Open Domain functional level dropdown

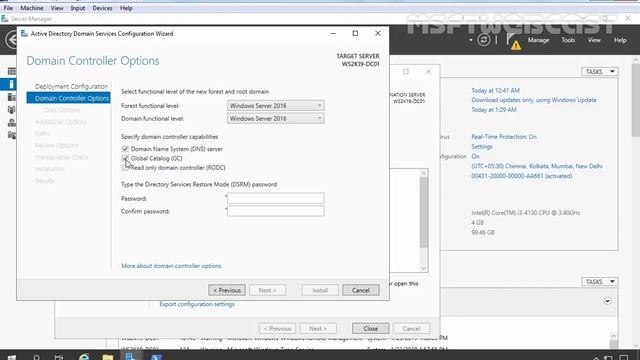point(276,118)
